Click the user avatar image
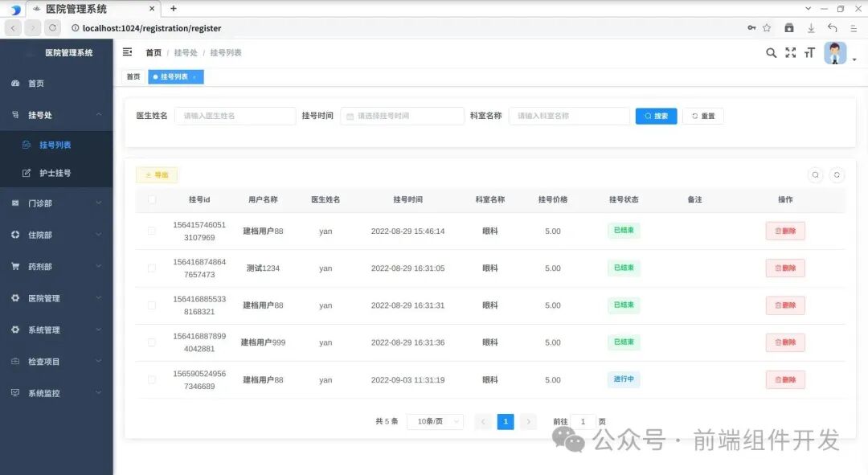 coord(835,53)
